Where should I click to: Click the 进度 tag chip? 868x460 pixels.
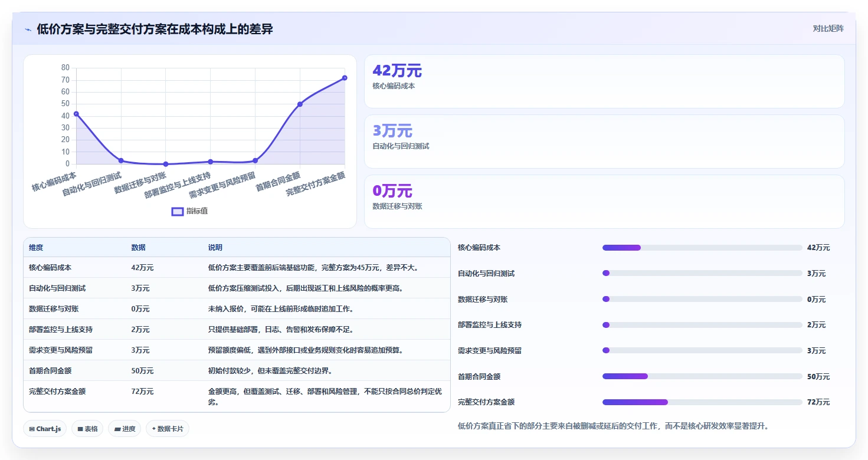pyautogui.click(x=125, y=429)
